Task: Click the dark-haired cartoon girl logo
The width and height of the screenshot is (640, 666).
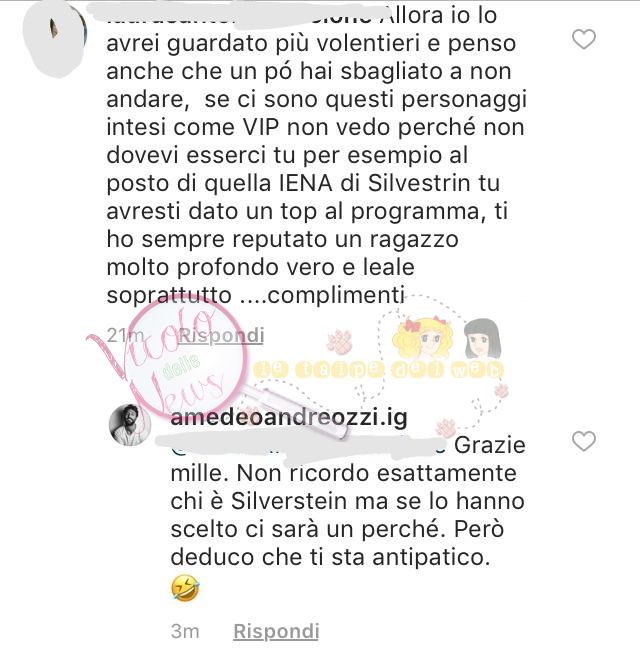Action: coord(482,339)
